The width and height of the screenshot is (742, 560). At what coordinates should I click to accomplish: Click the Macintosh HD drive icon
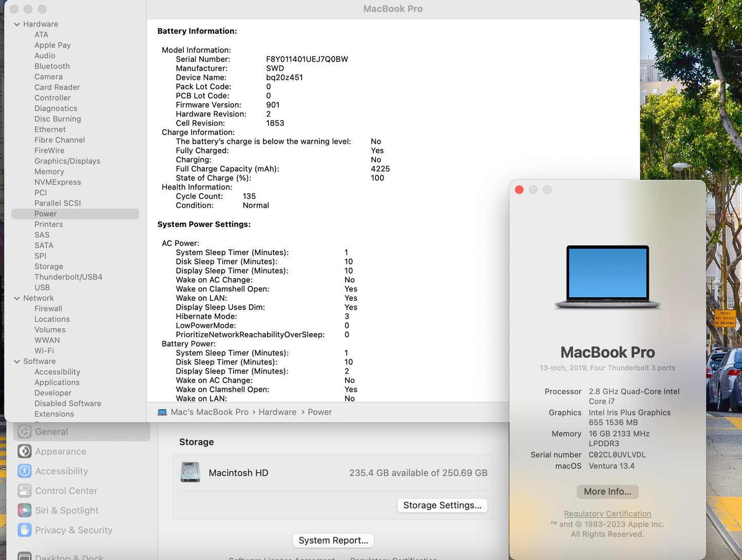pos(190,472)
